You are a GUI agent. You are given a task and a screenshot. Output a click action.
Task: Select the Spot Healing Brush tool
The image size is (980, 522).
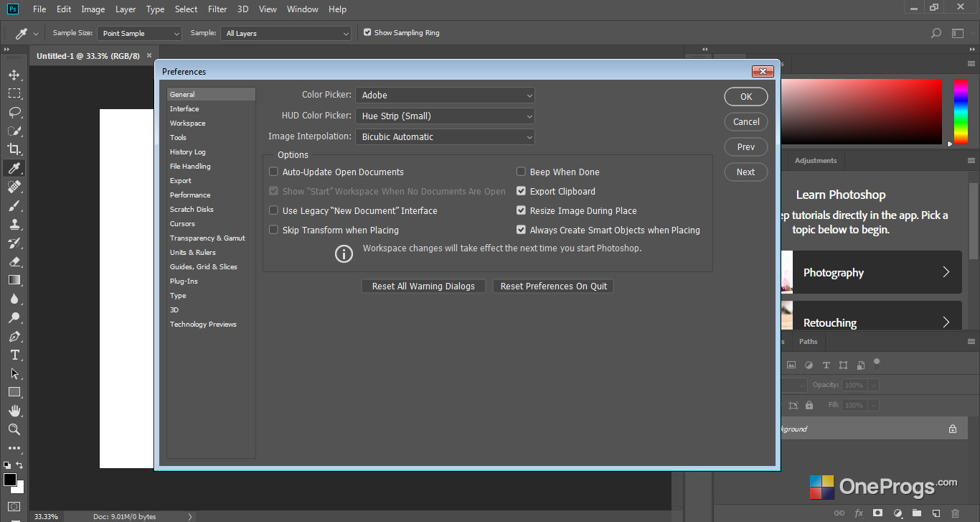(14, 187)
